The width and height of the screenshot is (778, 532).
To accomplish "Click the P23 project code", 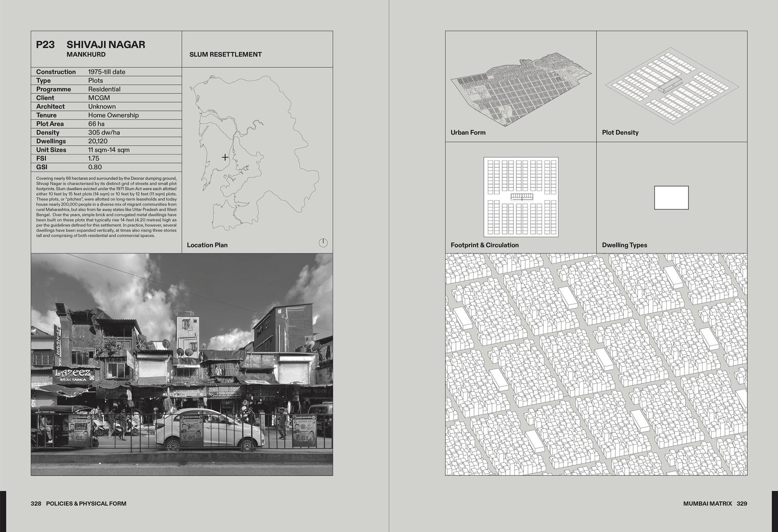I will [45, 45].
